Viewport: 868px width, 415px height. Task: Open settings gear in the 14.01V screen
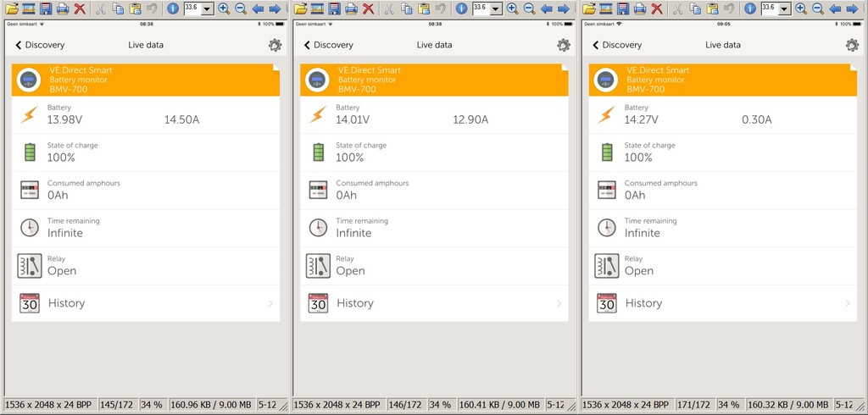coord(564,46)
